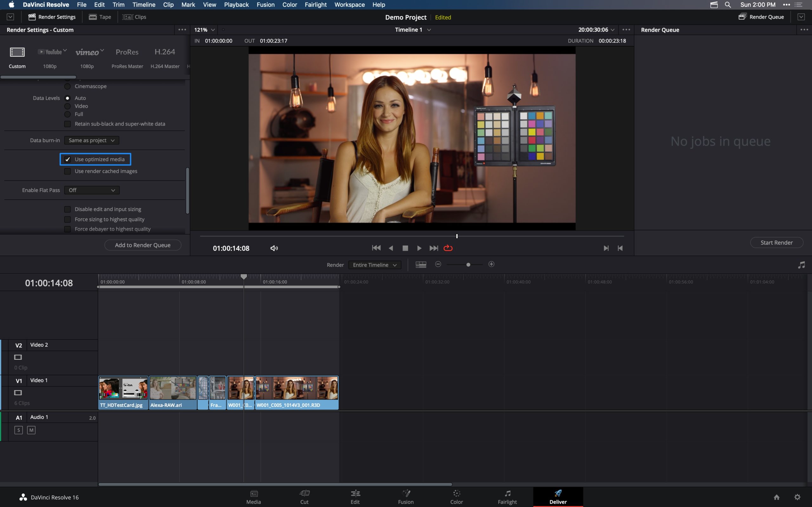Click Add to Render Queue button

pos(142,245)
